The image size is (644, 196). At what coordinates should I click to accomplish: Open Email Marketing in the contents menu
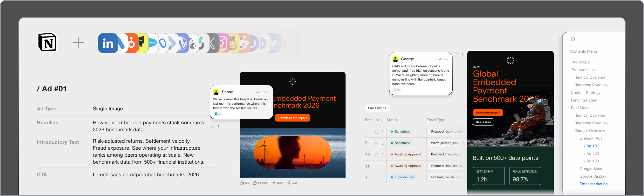tap(593, 184)
